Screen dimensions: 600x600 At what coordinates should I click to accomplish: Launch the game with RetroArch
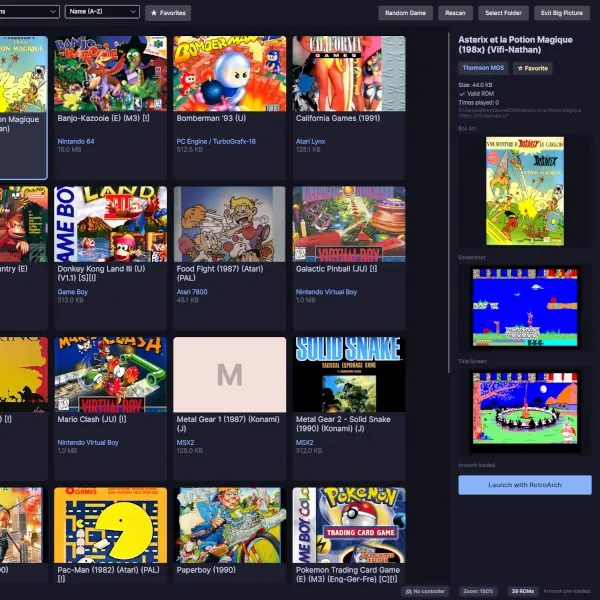click(525, 485)
